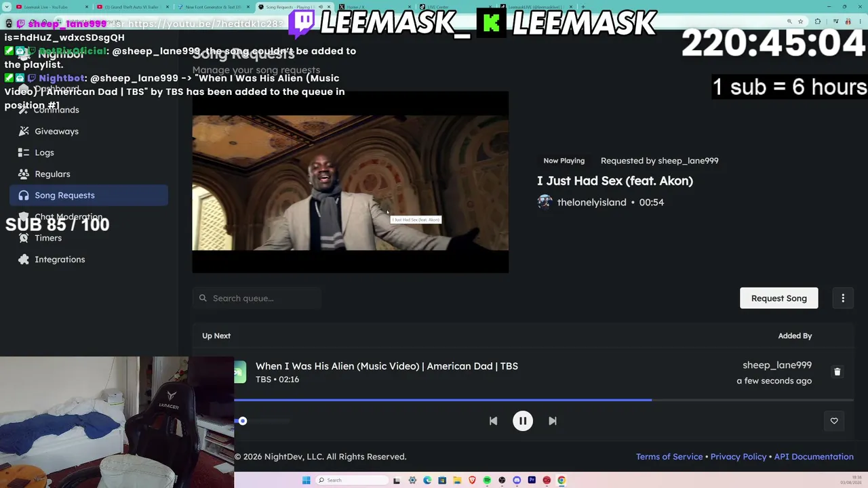Like the current song with the heart icon
Viewport: 868px width, 488px height.
tap(834, 421)
